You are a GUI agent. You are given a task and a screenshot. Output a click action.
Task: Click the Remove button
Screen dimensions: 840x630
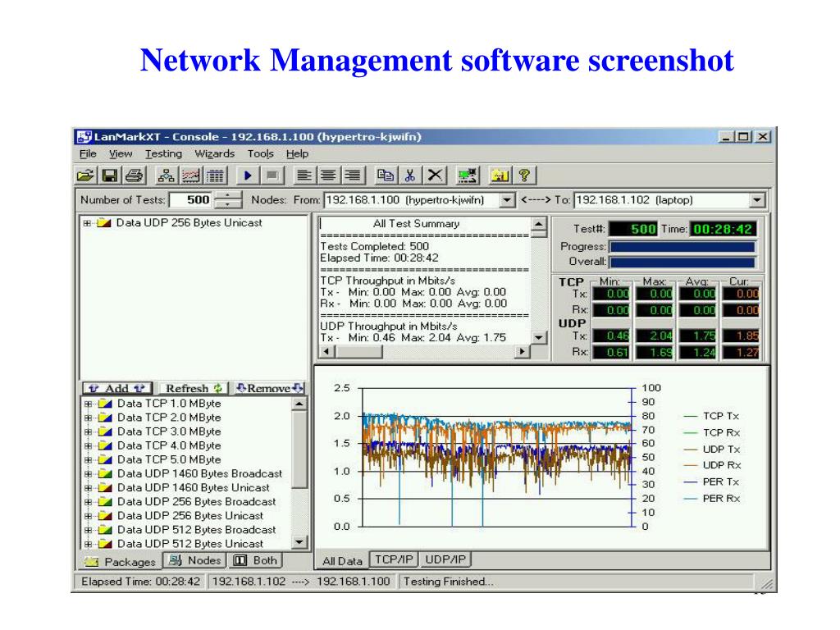point(270,388)
